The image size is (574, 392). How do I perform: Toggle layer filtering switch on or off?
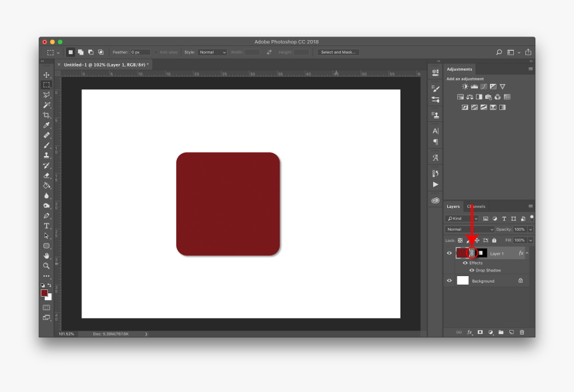coord(531,218)
